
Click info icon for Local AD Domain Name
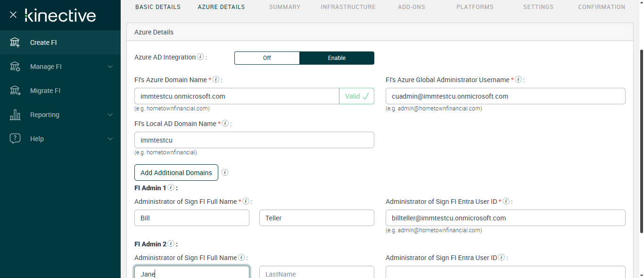pos(225,124)
